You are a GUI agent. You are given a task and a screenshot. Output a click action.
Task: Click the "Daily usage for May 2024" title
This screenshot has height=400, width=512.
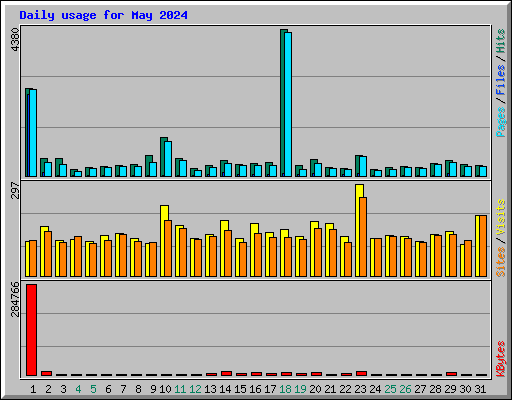click(103, 15)
